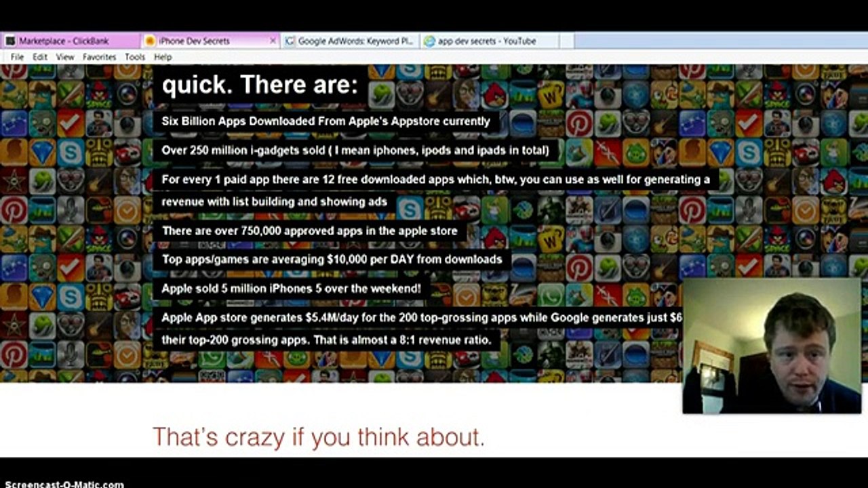The height and width of the screenshot is (488, 868).
Task: Click the "quick. There are:" heading
Action: pyautogui.click(x=260, y=85)
